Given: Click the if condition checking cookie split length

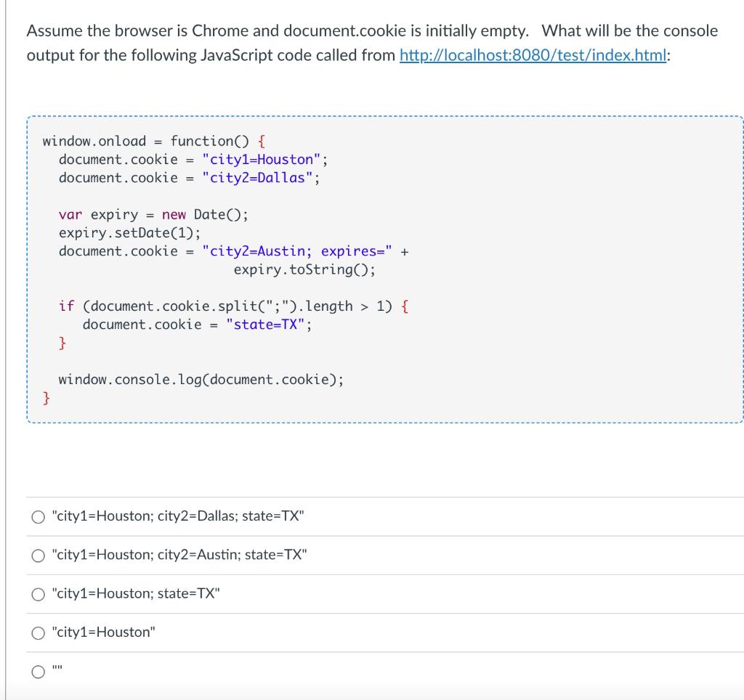Looking at the screenshot, I should click(232, 306).
